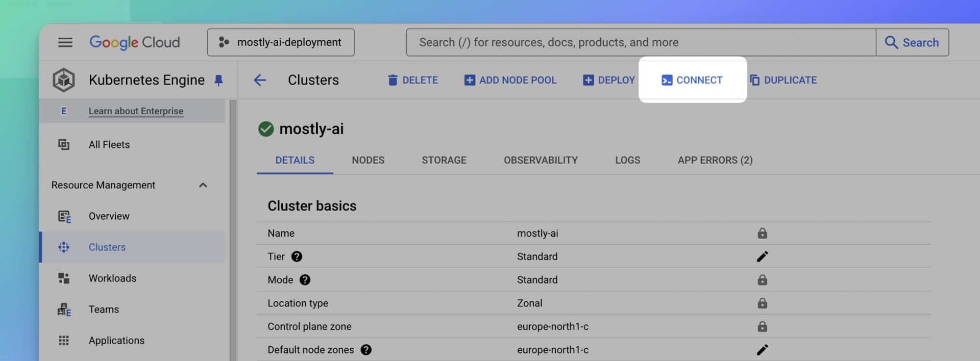Click the Search button
Image resolution: width=980 pixels, height=361 pixels.
coord(912,42)
